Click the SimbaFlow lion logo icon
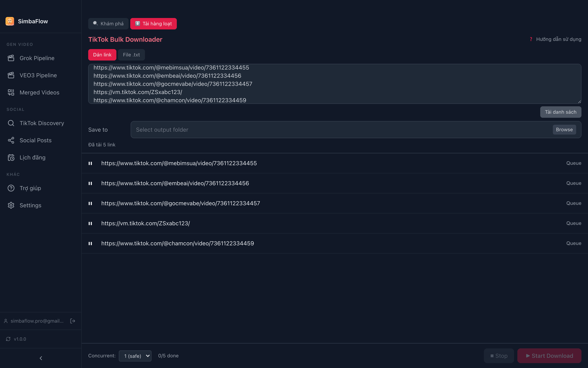Screen dimensions: 588x368 pos(10,21)
